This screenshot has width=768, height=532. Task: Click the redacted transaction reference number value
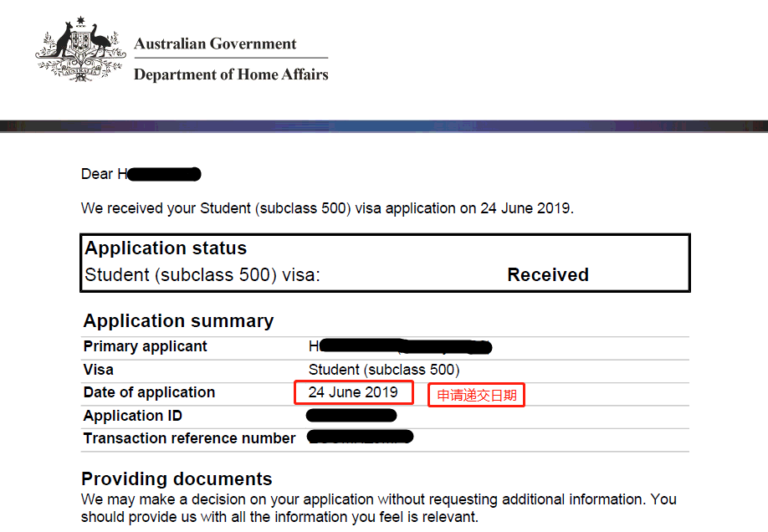coord(361,437)
